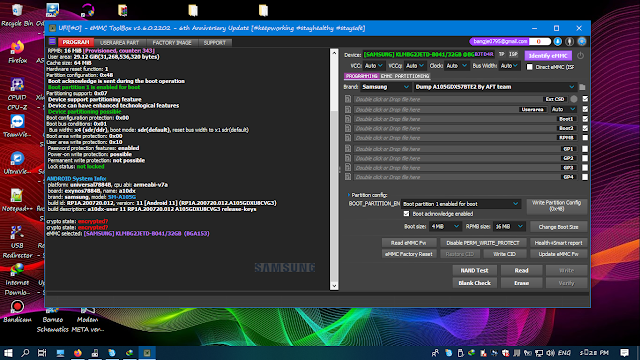
Task: Click file icon of the Boot1 row
Action: coord(348,119)
